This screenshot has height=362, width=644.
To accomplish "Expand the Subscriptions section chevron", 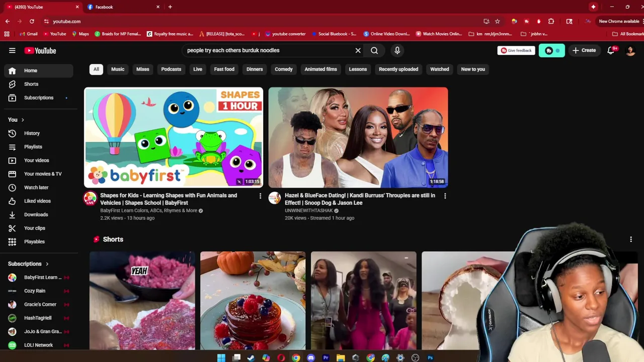I will point(47,264).
